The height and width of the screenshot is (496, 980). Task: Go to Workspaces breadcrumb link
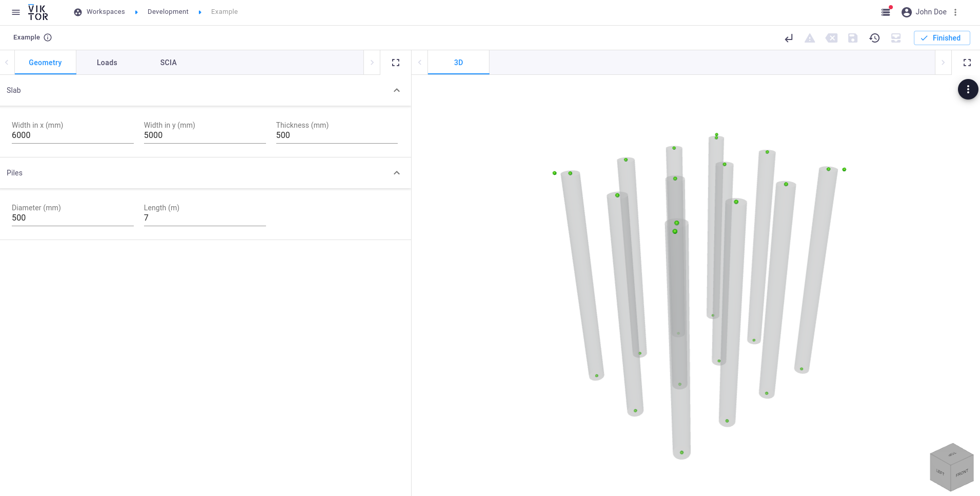[x=106, y=12]
